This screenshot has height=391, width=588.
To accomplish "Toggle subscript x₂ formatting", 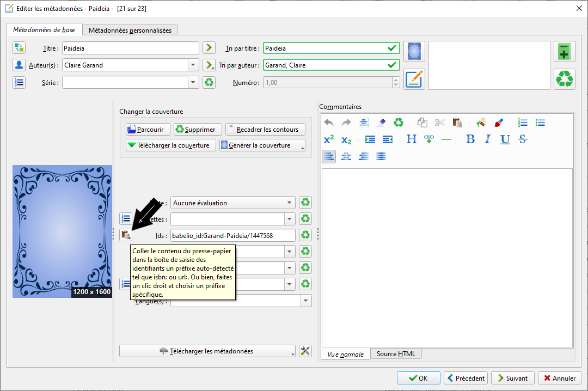I will click(346, 140).
